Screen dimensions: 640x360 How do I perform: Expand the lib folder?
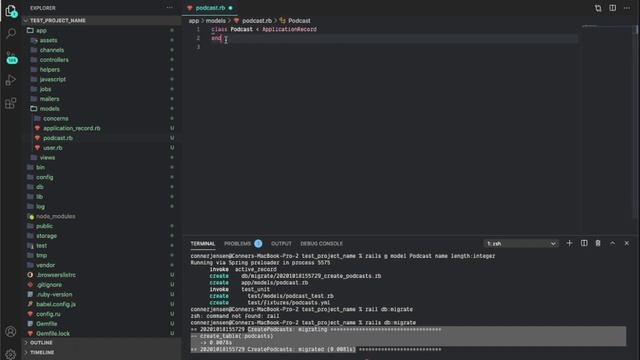point(40,197)
